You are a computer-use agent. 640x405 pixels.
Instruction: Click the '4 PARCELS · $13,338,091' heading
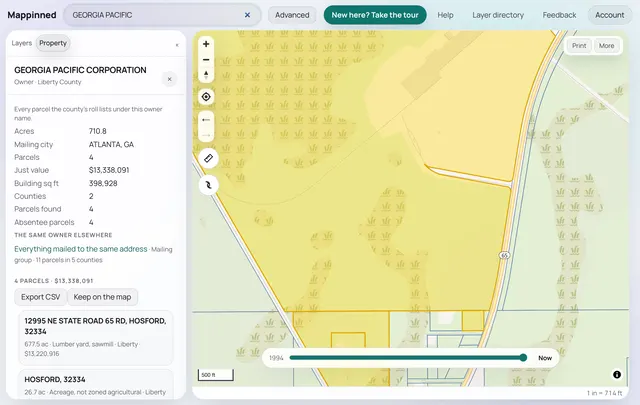[x=54, y=281]
